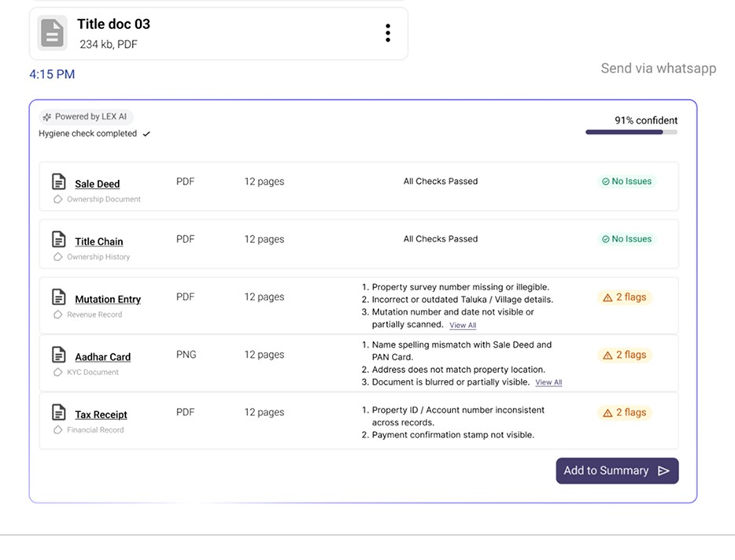The image size is (735, 560).
Task: Click the Title doc 03 file icon
Action: 52,33
